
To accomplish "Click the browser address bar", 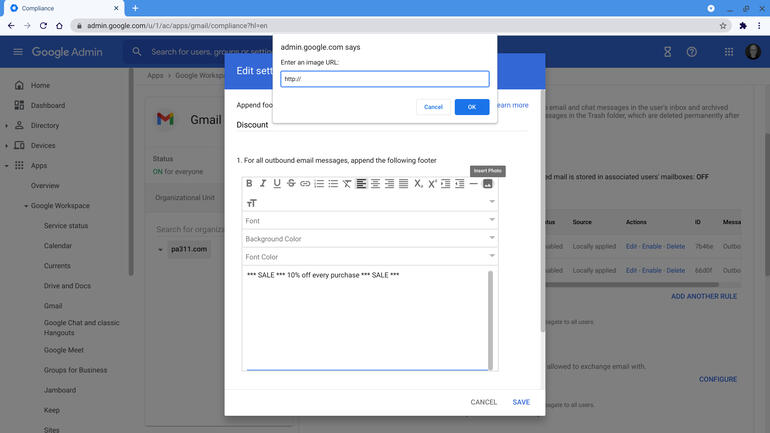I will 393,26.
